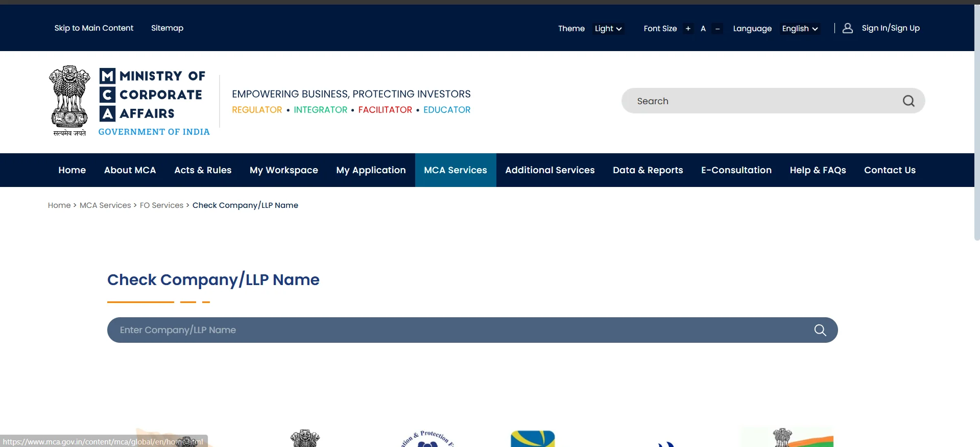Open the About MCA menu
Image resolution: width=980 pixels, height=447 pixels.
[x=130, y=170]
